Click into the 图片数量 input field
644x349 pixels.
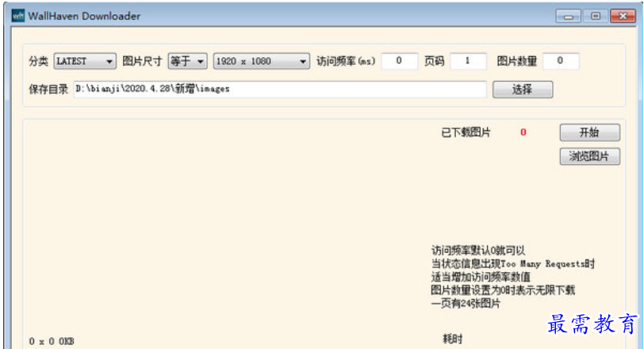point(561,61)
